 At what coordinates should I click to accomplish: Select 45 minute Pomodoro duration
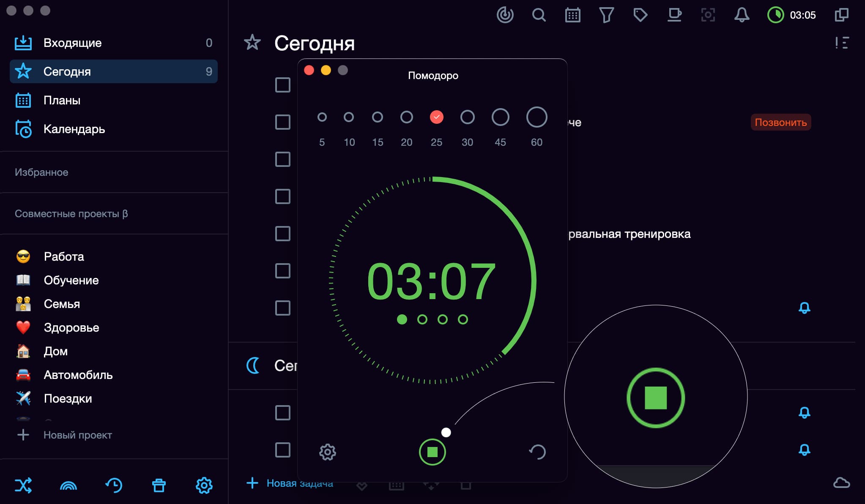click(x=501, y=117)
